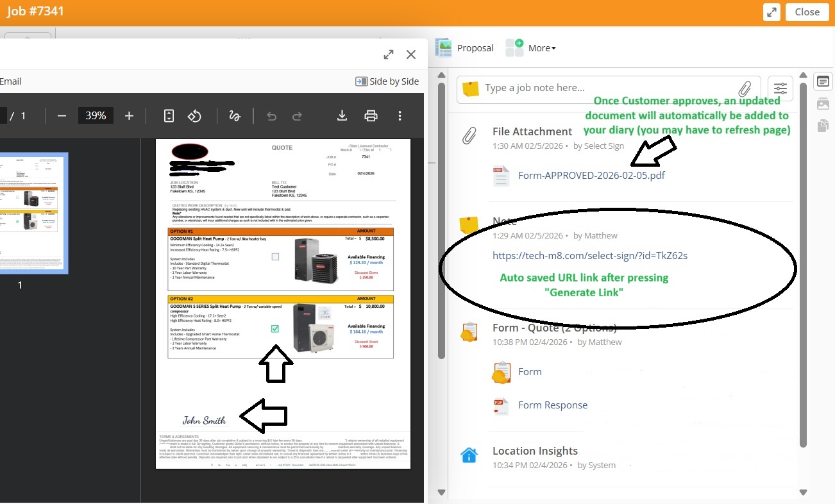Select the diary notes view sidebar icon
835x504 pixels.
coord(823,81)
